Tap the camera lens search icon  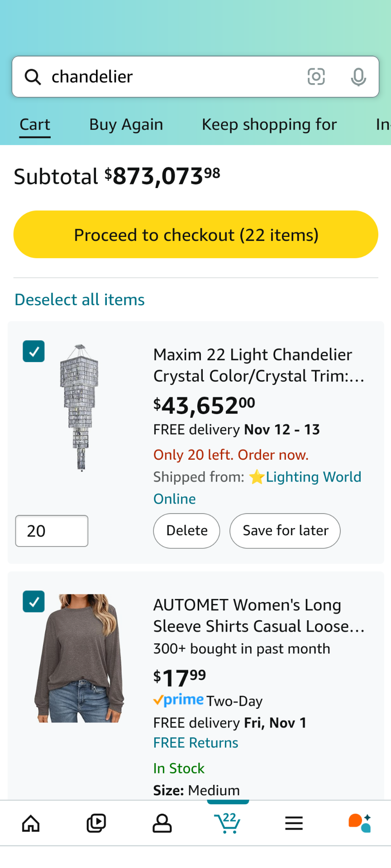(316, 76)
